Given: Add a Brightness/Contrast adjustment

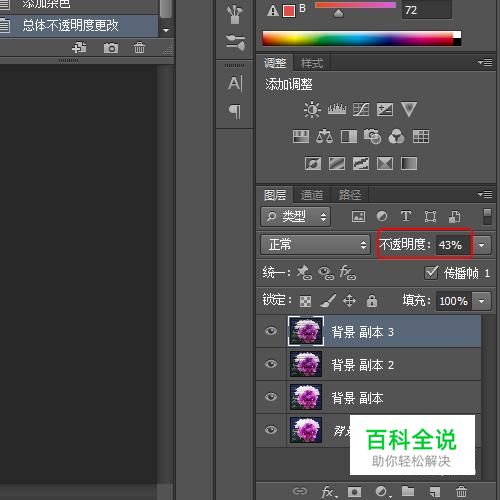Looking at the screenshot, I should [312, 109].
